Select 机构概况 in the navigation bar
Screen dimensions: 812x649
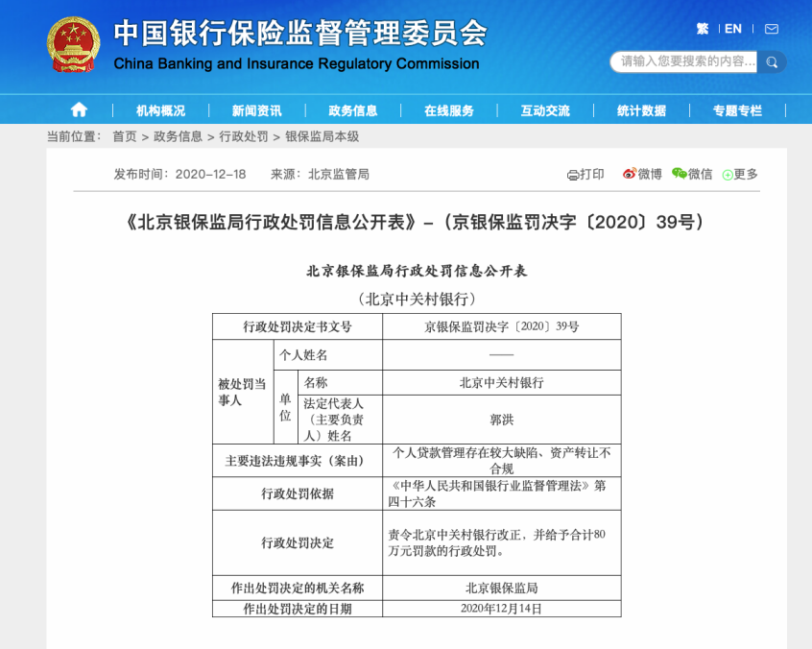[160, 109]
